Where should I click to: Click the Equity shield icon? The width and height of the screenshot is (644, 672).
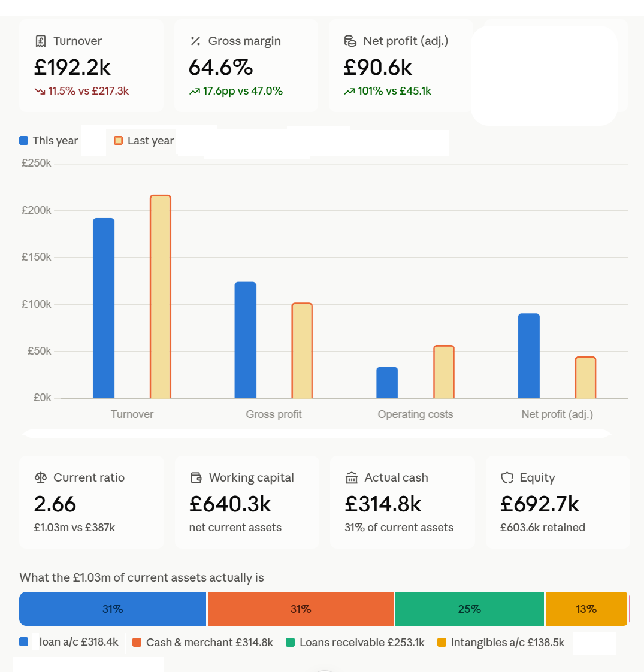[x=507, y=477]
